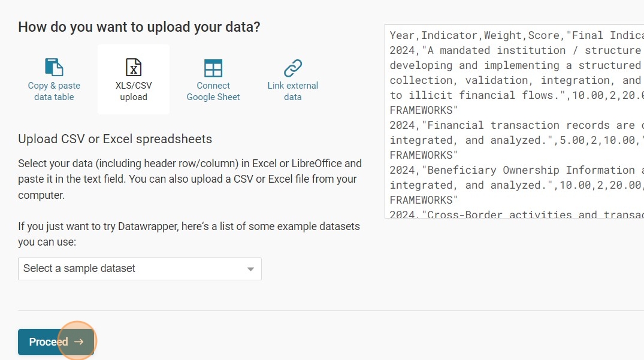Pick the "Link external data" option label
This screenshot has height=360, width=644.
[x=292, y=91]
